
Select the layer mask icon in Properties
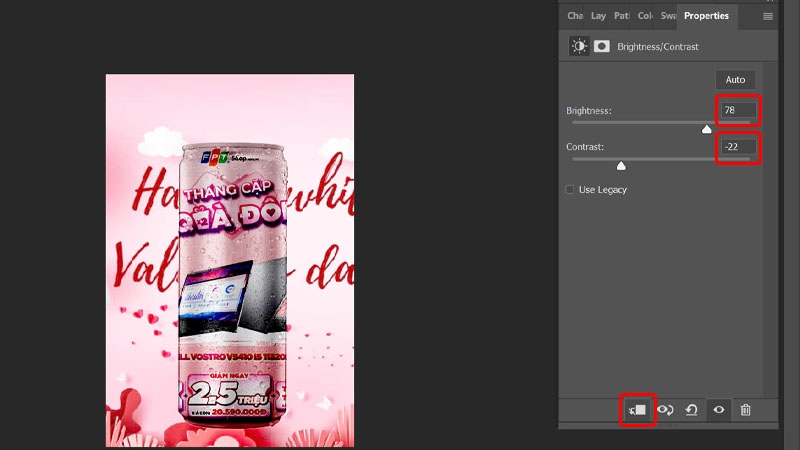(x=602, y=46)
